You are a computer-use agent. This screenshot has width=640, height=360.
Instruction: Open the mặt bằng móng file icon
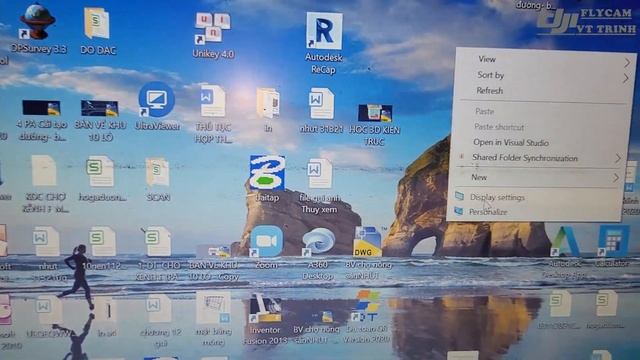click(x=213, y=308)
